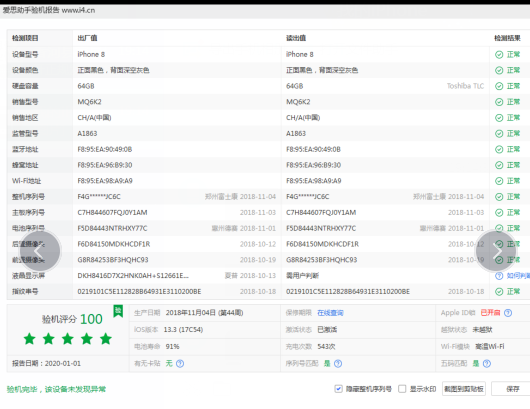This screenshot has width=530, height=409.
Task: Select factory value MQ6K2 in 销售型号 row
Action: 90,102
